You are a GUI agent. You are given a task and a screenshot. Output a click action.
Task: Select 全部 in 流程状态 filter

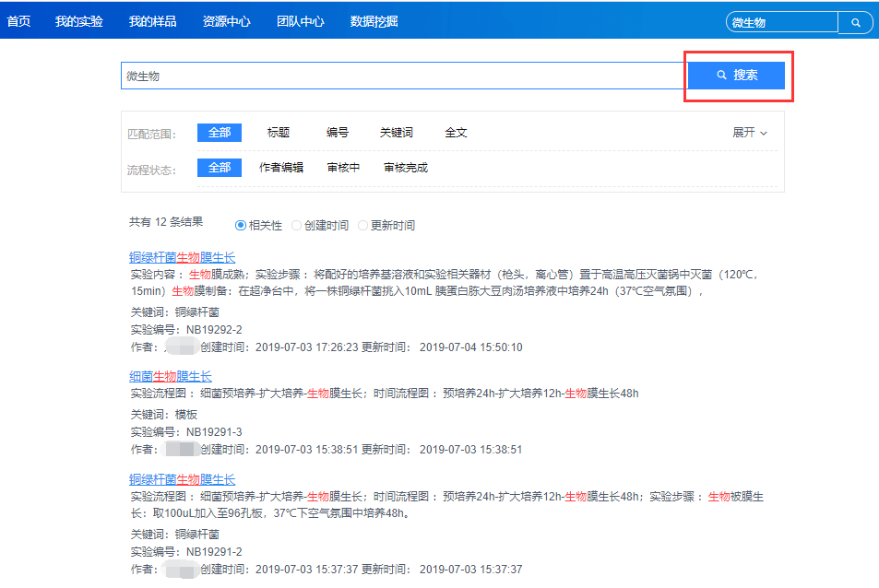(x=220, y=168)
